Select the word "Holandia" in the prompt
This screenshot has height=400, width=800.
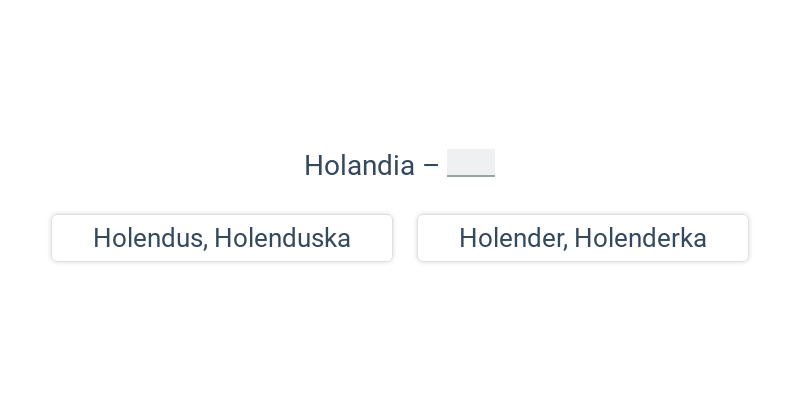click(x=359, y=166)
